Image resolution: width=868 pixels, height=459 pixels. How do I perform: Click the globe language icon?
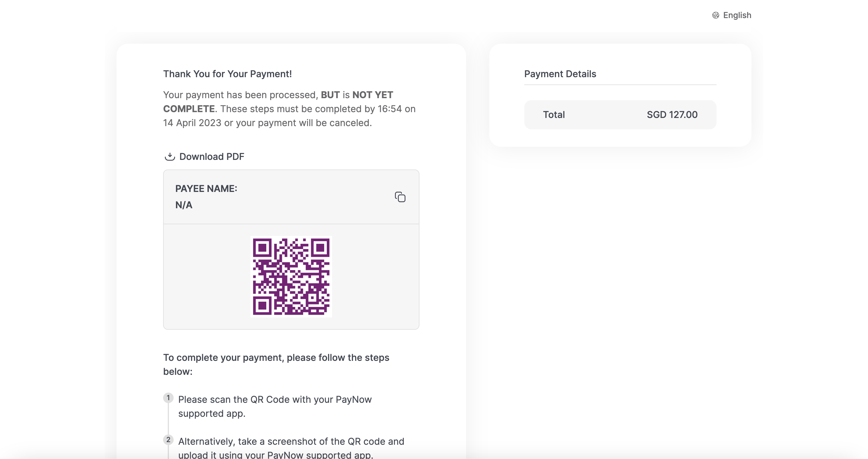pos(715,15)
